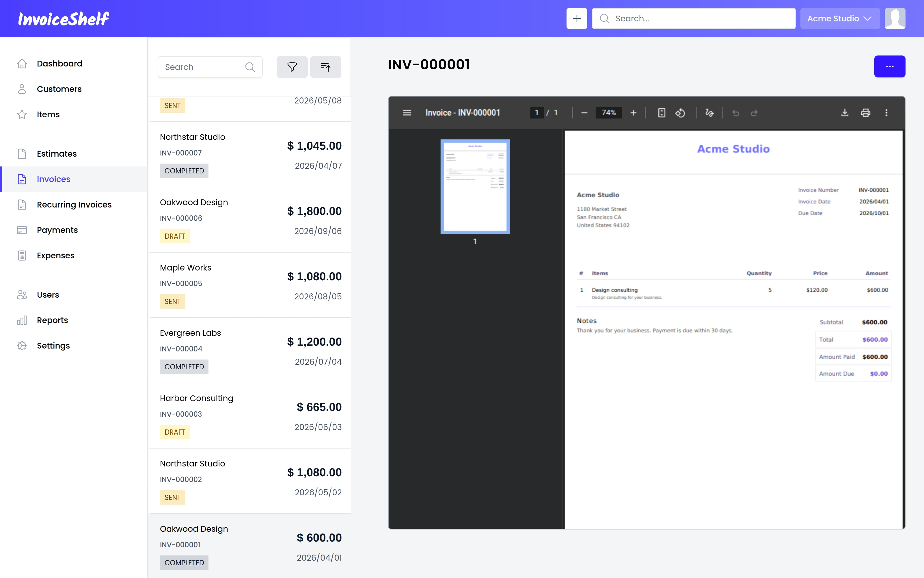The height and width of the screenshot is (578, 924).
Task: Open Users management page
Action: (x=74, y=295)
